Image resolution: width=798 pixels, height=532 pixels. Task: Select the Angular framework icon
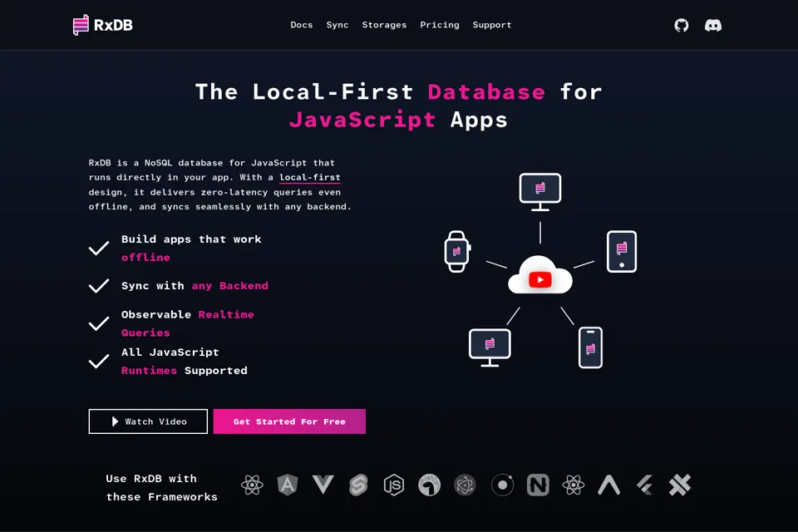288,485
